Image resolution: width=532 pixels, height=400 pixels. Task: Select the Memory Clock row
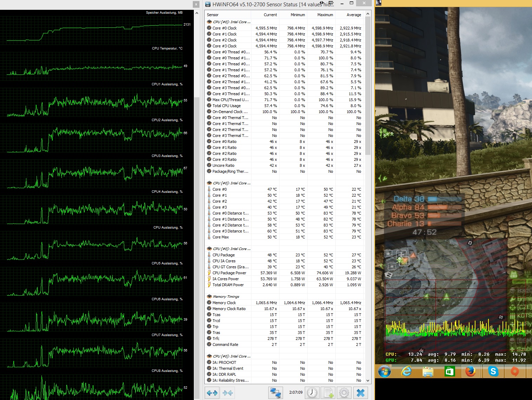pyautogui.click(x=284, y=303)
